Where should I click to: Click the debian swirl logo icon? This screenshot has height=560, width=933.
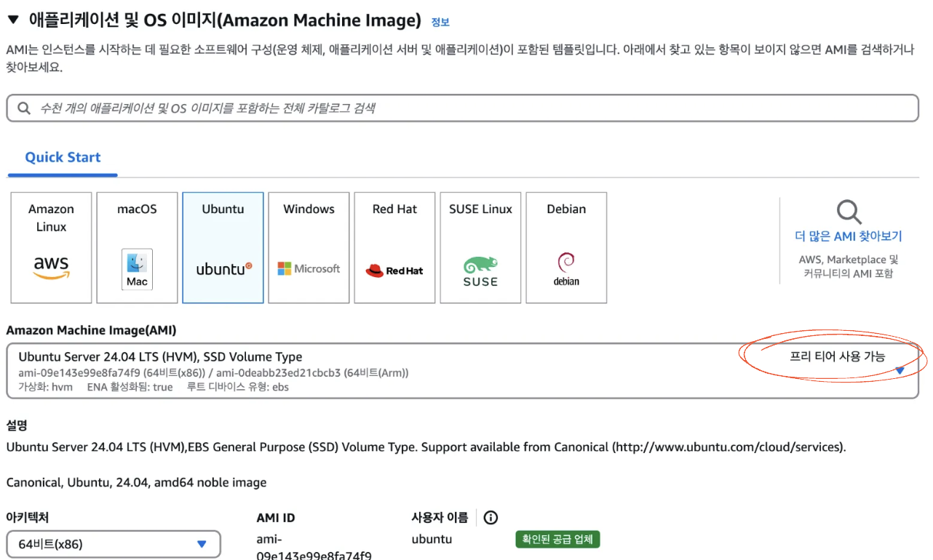pos(566,269)
